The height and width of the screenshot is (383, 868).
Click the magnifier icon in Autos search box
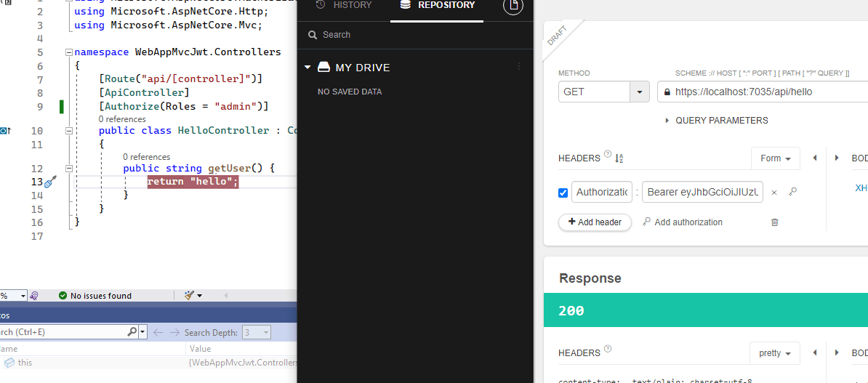(x=132, y=332)
